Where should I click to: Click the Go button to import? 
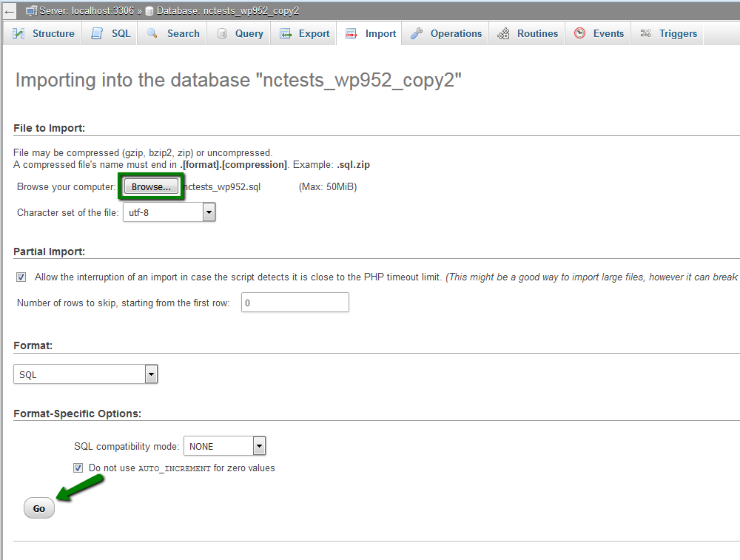pyautogui.click(x=39, y=508)
